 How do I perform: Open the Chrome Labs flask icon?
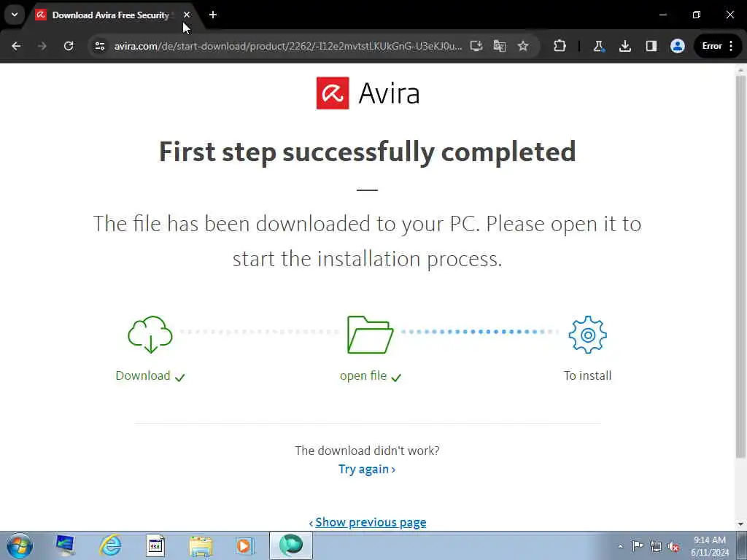tap(599, 46)
